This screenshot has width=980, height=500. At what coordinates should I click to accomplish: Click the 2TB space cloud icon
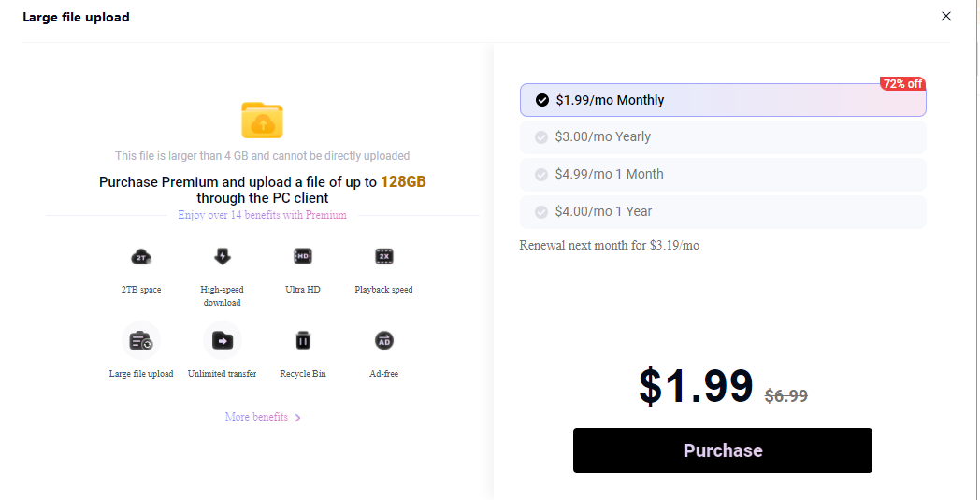[x=140, y=257]
